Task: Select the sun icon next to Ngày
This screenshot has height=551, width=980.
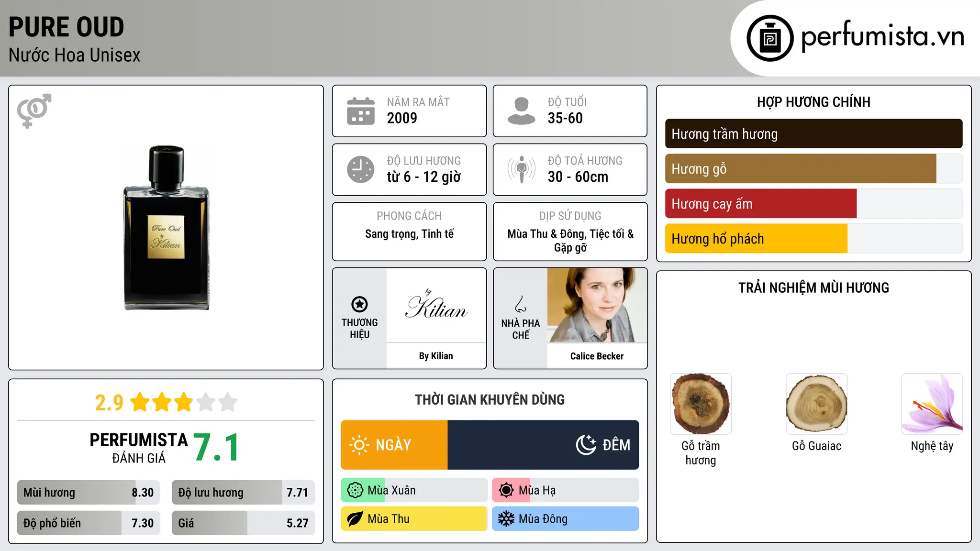Action: point(359,445)
